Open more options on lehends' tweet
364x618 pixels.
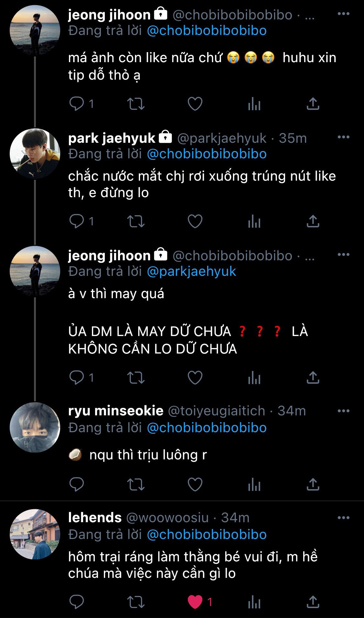coord(343,518)
